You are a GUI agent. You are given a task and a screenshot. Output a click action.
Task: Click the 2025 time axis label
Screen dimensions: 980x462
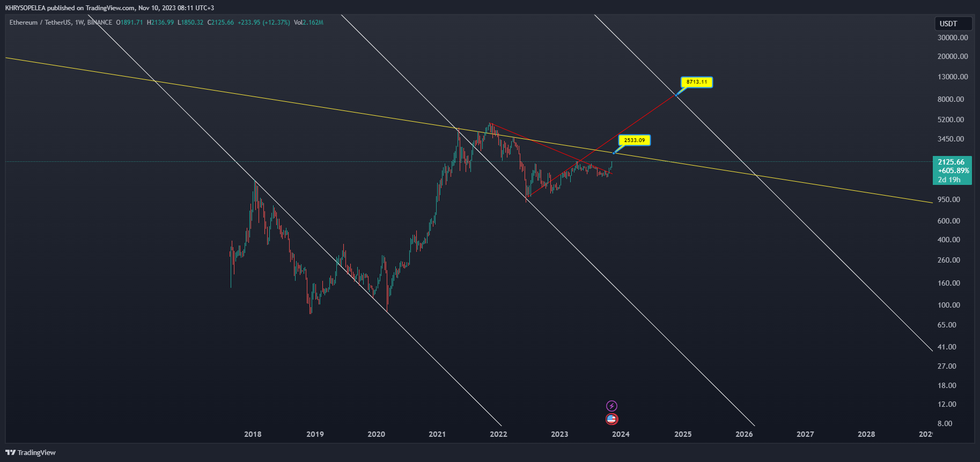click(x=683, y=434)
